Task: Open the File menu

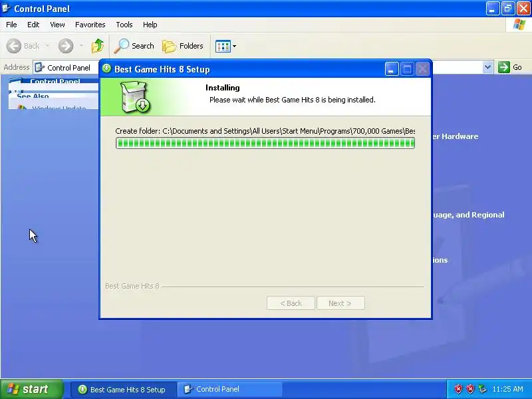Action: click(x=11, y=25)
